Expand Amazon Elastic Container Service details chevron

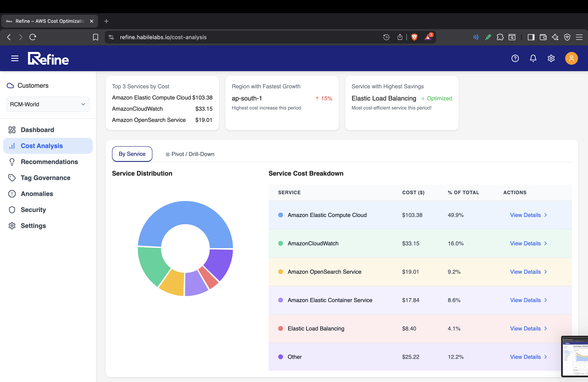click(x=546, y=300)
